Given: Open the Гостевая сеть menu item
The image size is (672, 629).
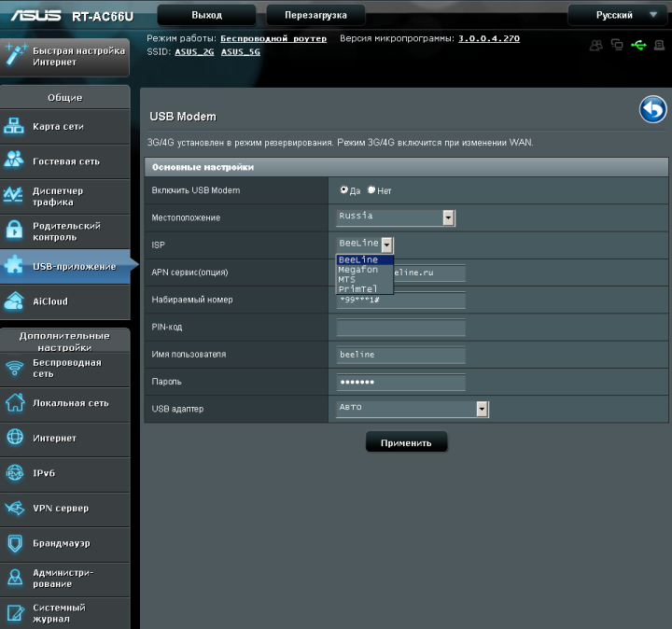Looking at the screenshot, I should click(x=64, y=161).
